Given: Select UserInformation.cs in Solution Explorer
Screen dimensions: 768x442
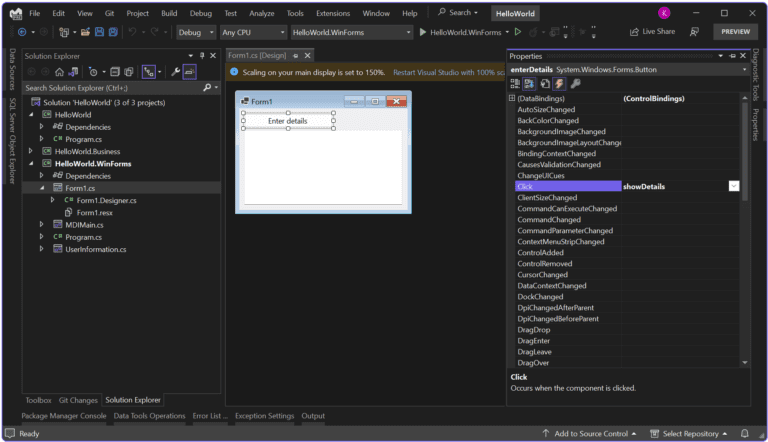Looking at the screenshot, I should [96, 249].
